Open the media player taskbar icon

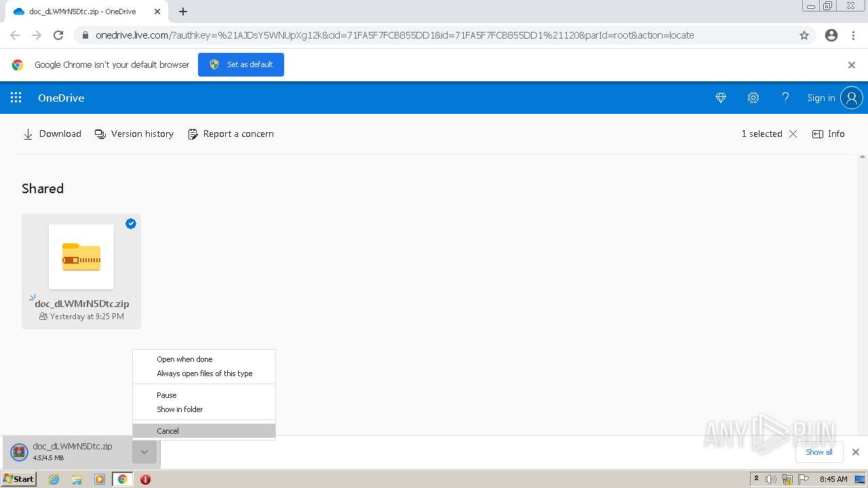[100, 479]
